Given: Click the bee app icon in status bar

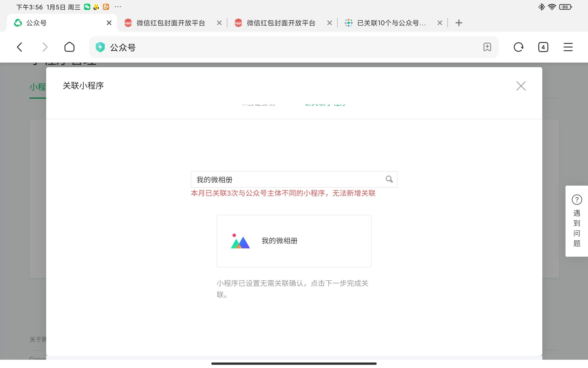Looking at the screenshot, I should 96,7.
